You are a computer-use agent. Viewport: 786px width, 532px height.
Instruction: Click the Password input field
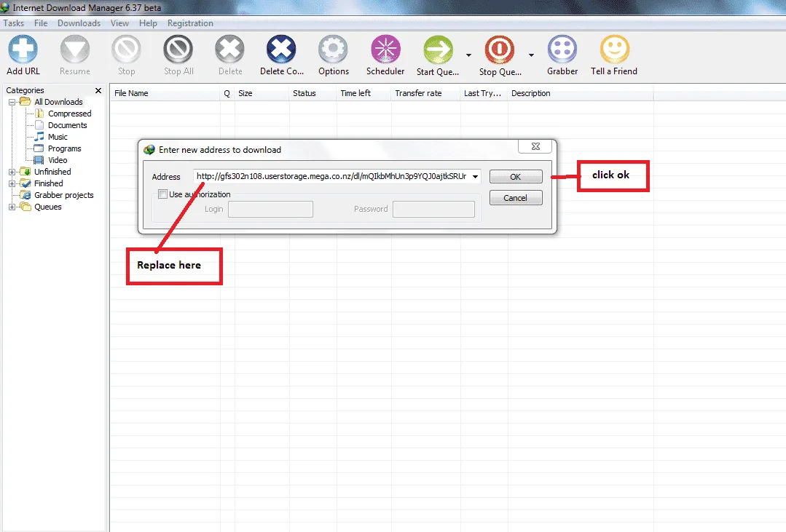[x=433, y=209]
